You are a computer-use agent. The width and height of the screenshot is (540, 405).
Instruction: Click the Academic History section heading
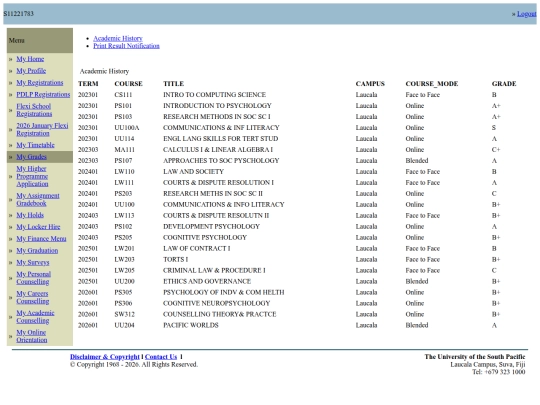click(104, 71)
